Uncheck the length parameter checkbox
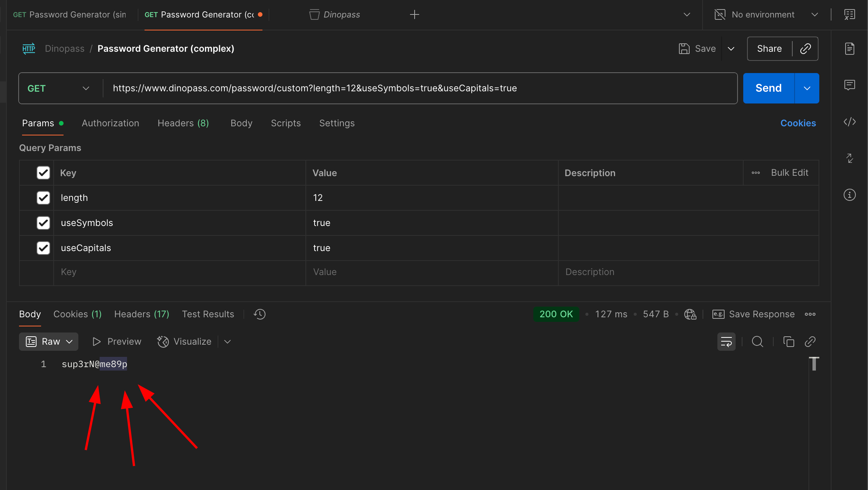This screenshot has height=490, width=868. (43, 198)
